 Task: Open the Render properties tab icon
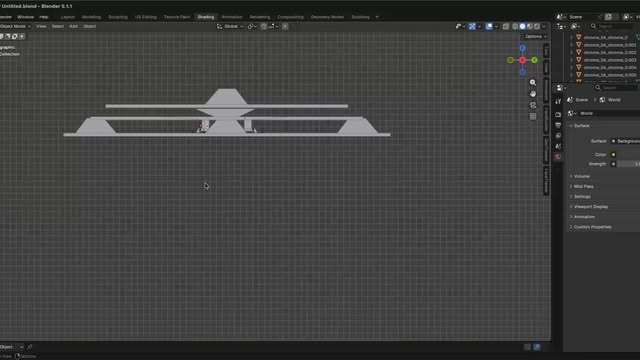click(x=558, y=115)
